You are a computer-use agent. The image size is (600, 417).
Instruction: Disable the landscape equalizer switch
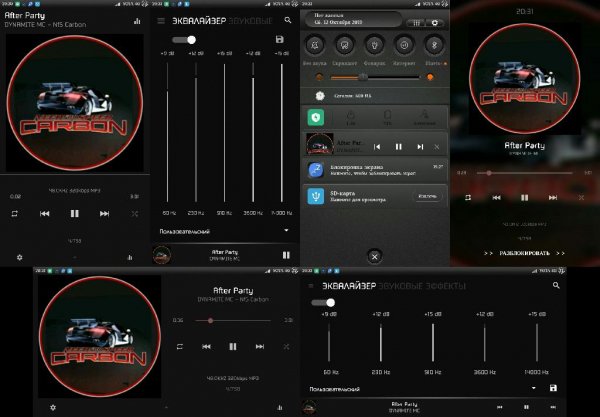[323, 303]
